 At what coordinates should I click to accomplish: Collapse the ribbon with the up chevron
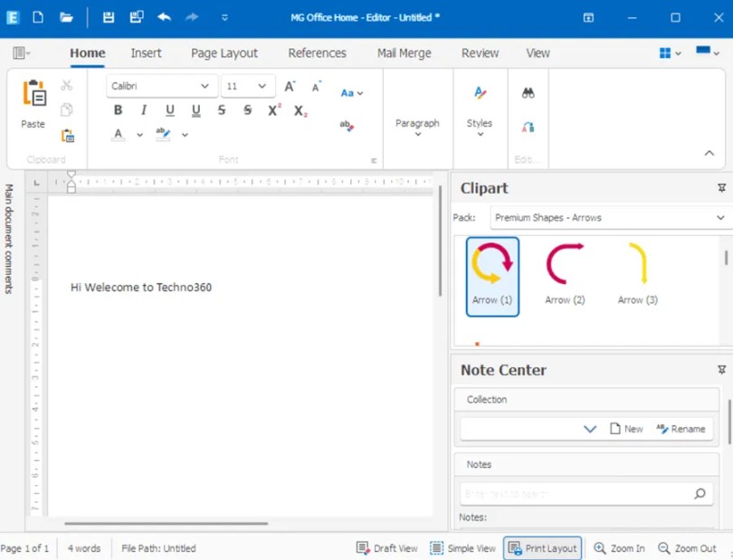[x=709, y=153]
